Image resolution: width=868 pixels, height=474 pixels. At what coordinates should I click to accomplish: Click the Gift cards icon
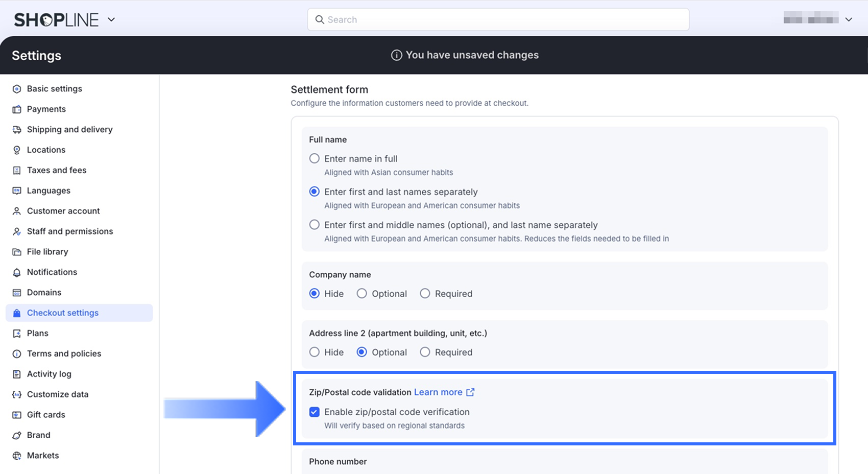click(x=17, y=415)
